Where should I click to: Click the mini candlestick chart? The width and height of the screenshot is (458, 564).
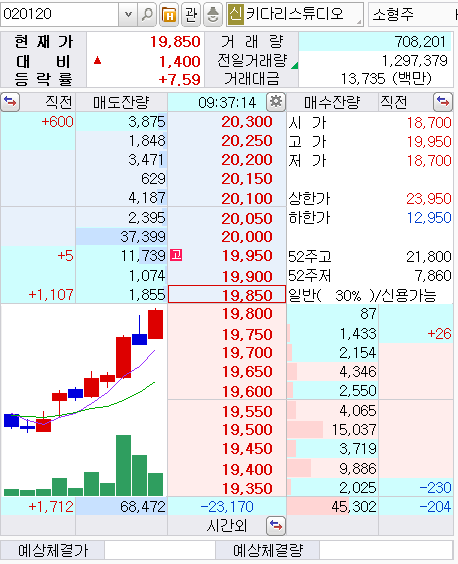[84, 400]
